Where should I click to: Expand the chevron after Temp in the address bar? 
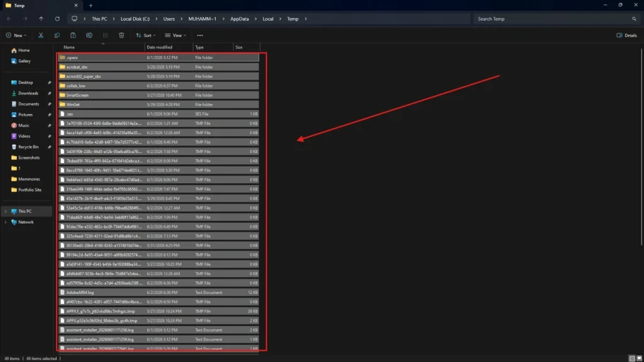click(x=306, y=19)
